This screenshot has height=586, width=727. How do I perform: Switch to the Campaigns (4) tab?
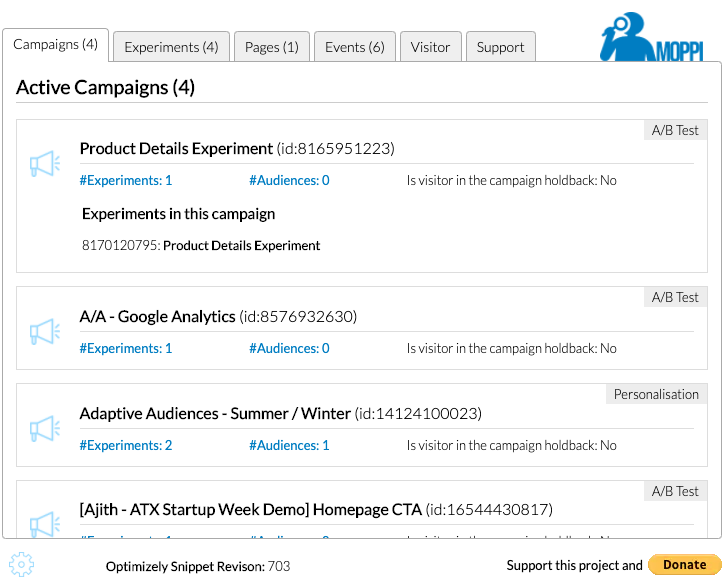[x=55, y=45]
